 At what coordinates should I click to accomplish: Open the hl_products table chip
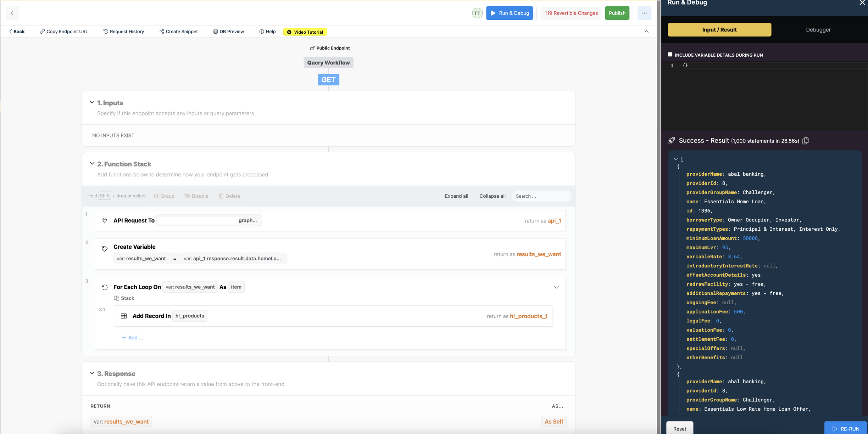pos(190,316)
